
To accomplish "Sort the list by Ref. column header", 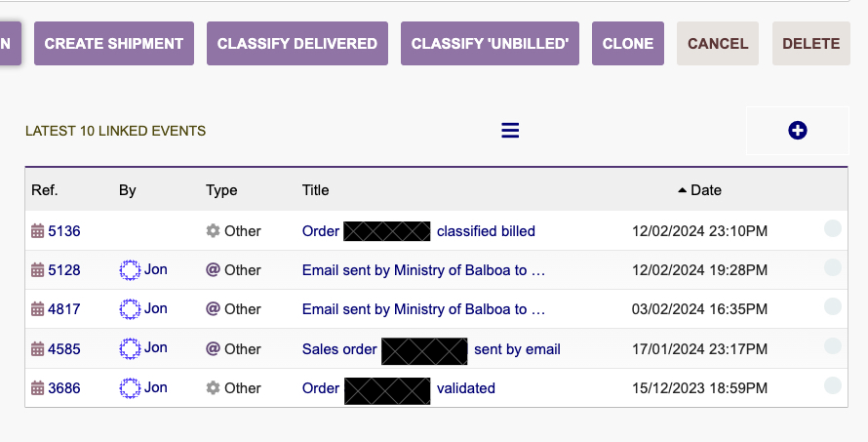I will tap(44, 190).
